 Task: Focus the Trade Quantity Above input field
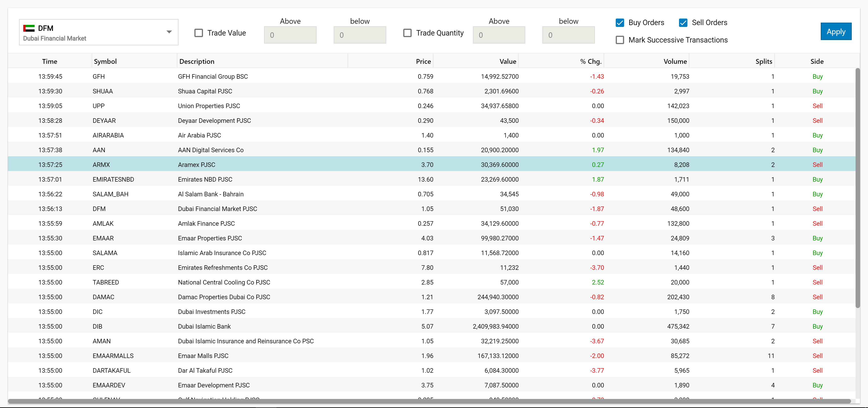(499, 35)
